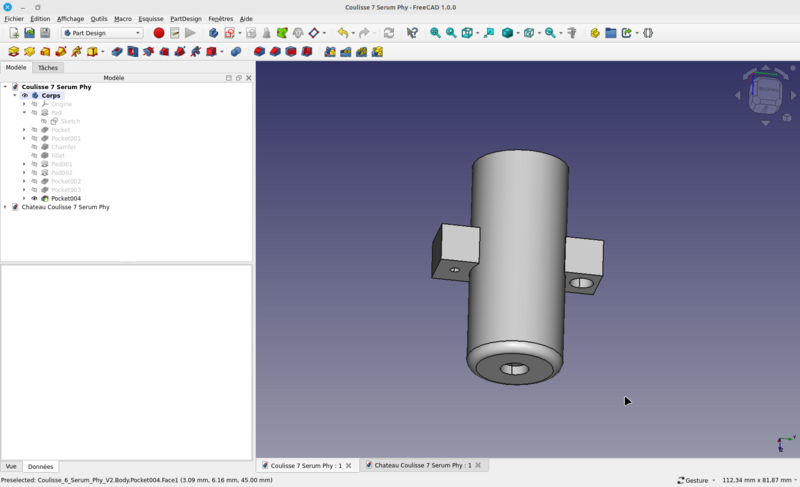
Task: Show the hidden Chamfer feature
Action: tap(34, 147)
